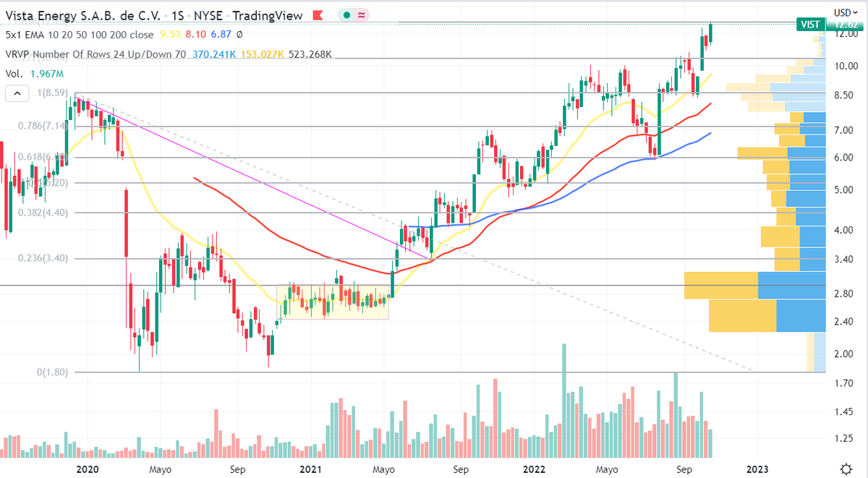868x478 pixels.
Task: Select the Vol. indicator legend
Action: 14,74
